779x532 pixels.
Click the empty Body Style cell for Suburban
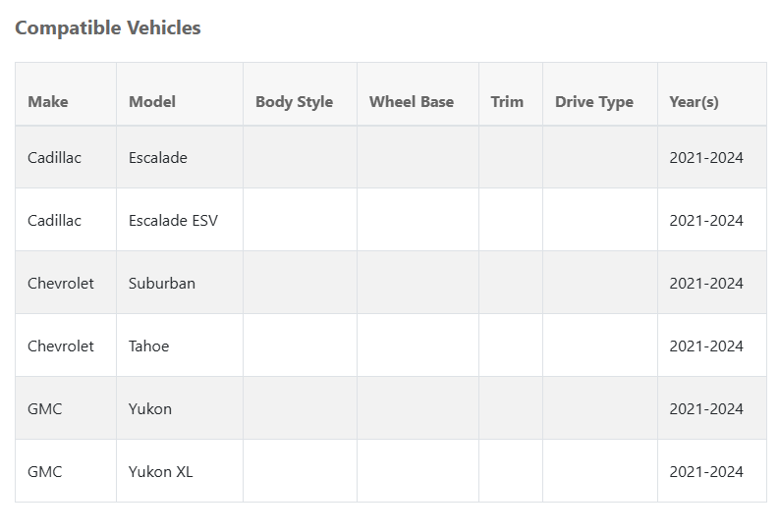point(300,283)
